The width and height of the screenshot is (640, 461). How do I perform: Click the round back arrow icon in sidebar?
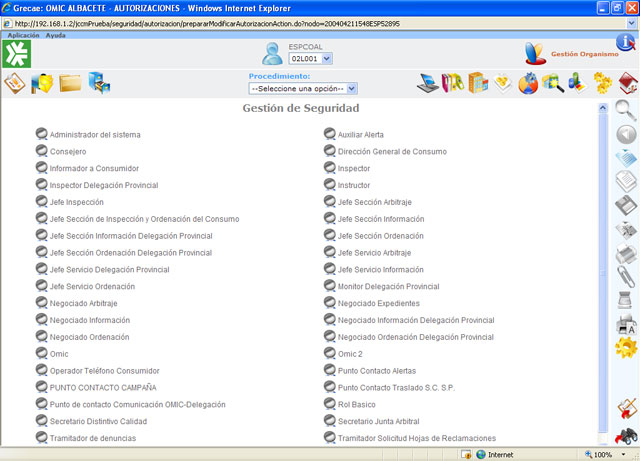click(x=625, y=135)
